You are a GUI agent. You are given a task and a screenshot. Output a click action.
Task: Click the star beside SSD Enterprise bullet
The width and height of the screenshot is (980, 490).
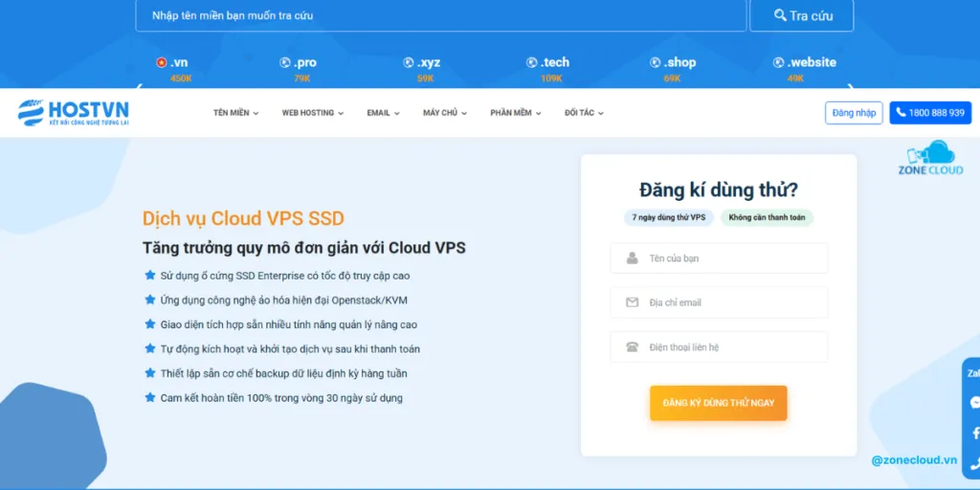(x=150, y=275)
